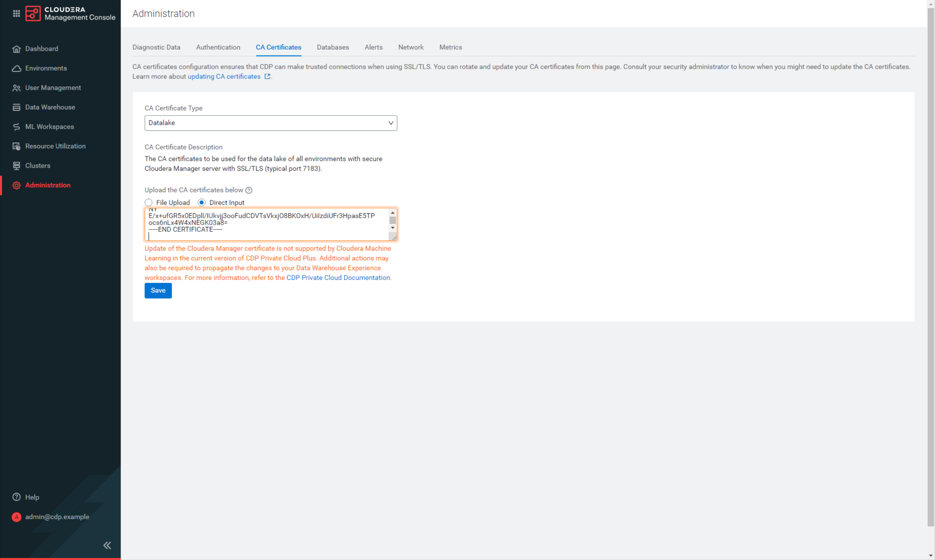Click the ML Workspaces sidebar icon
The width and height of the screenshot is (935, 560).
click(x=16, y=127)
